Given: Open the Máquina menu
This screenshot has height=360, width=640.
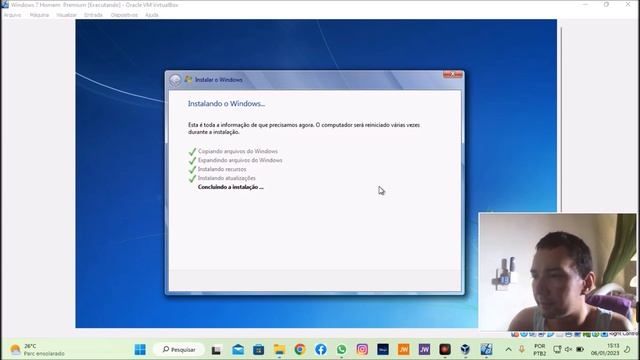Looking at the screenshot, I should (x=39, y=15).
